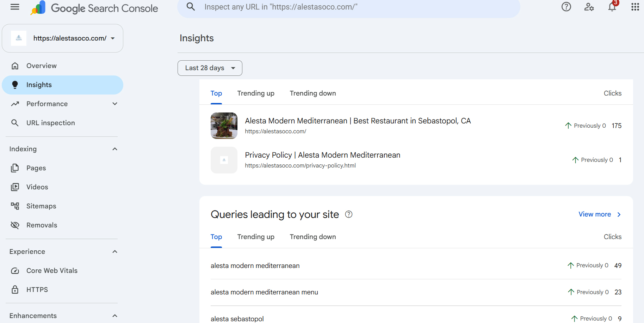Image resolution: width=644 pixels, height=323 pixels.
Task: Open Sitemaps text in sidebar
Action: (x=41, y=206)
